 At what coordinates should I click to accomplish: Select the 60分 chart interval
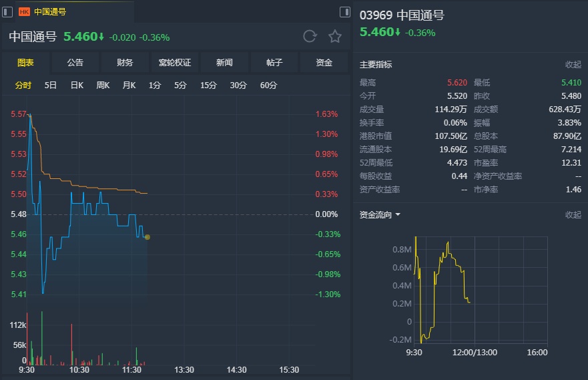[x=268, y=85]
